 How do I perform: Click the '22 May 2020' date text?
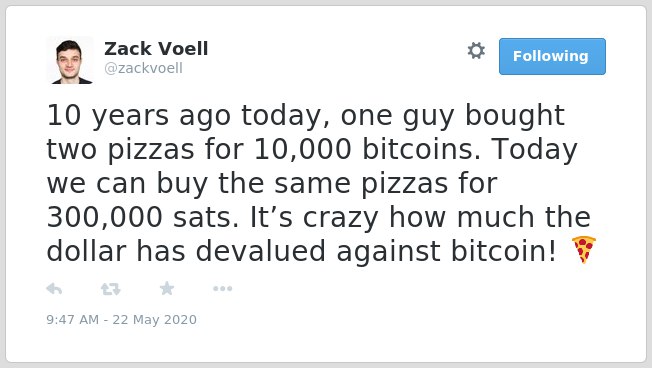click(155, 320)
